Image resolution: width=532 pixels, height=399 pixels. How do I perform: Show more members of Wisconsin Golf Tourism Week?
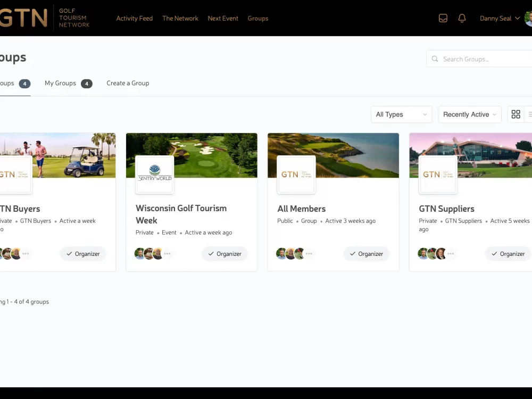pyautogui.click(x=167, y=254)
